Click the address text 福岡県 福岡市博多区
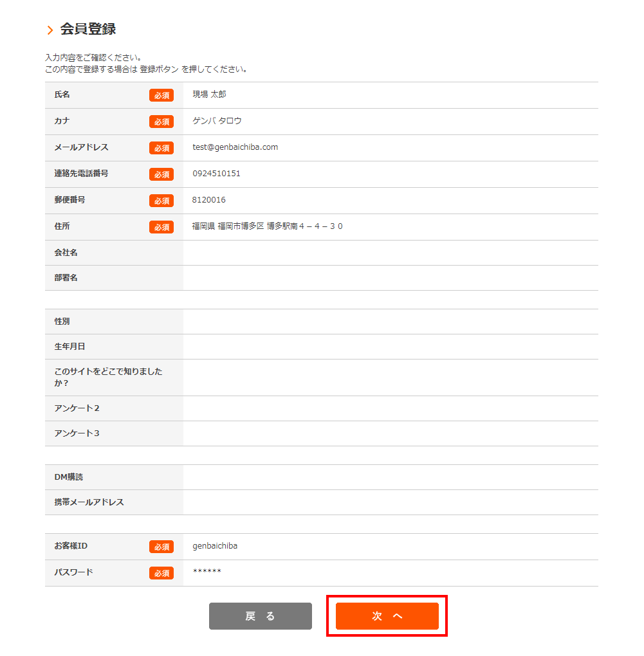The width and height of the screenshot is (644, 656). pyautogui.click(x=228, y=226)
